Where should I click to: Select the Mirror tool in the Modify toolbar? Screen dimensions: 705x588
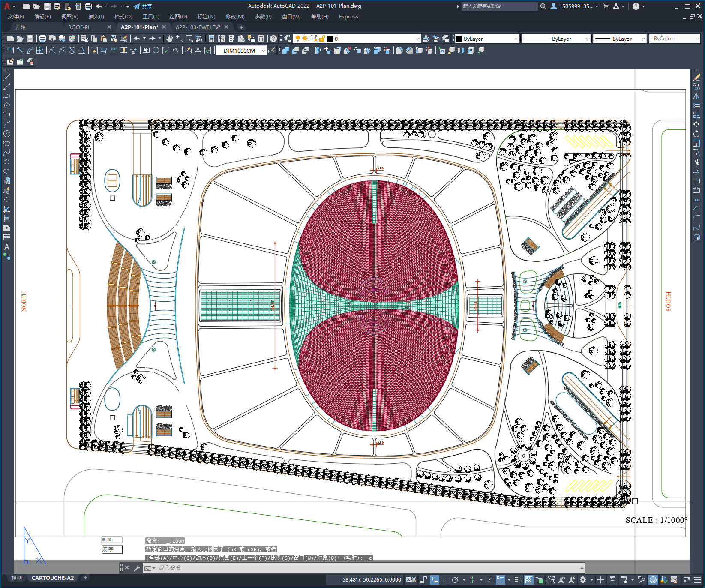coord(696,96)
